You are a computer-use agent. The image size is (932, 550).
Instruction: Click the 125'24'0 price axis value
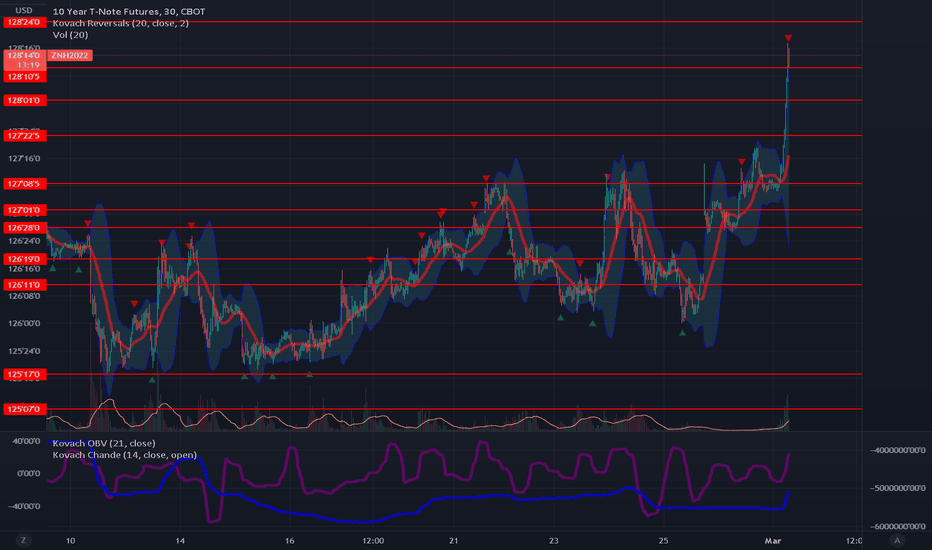(x=24, y=351)
